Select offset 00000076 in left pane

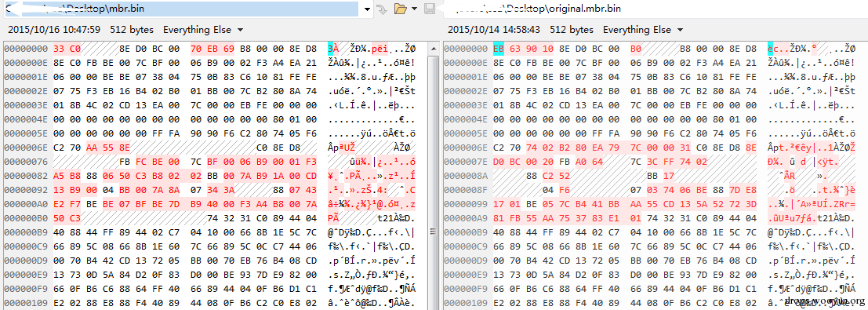click(x=25, y=162)
